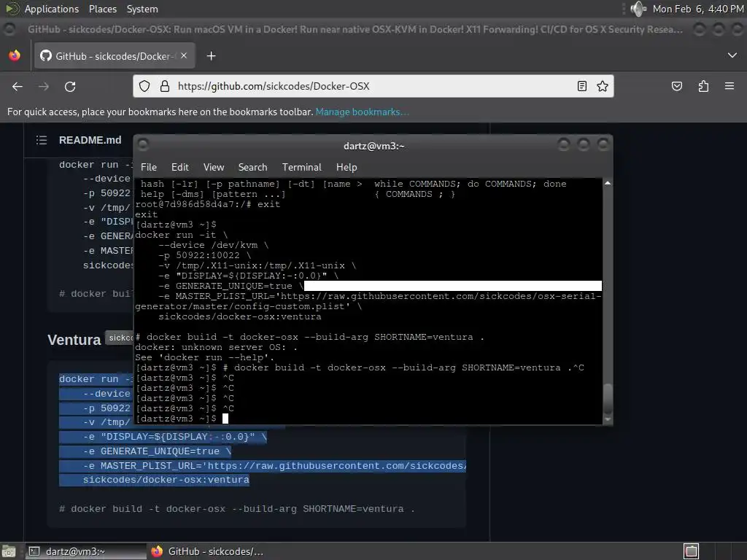Open the terminal View menu
747x560 pixels.
point(214,167)
